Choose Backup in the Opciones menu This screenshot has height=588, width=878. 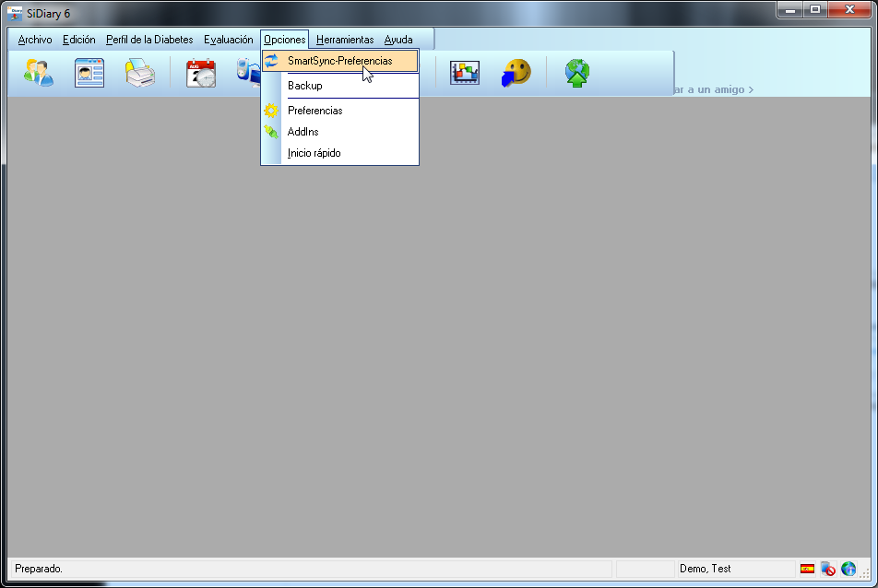[x=304, y=86]
